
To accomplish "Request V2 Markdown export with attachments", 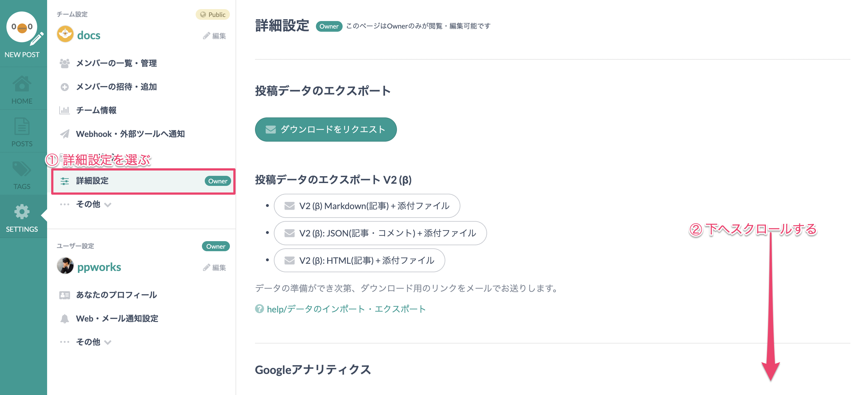I will click(x=367, y=206).
